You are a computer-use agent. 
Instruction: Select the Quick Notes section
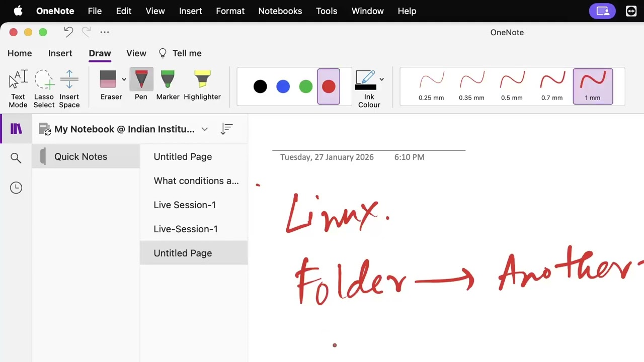tap(86, 156)
